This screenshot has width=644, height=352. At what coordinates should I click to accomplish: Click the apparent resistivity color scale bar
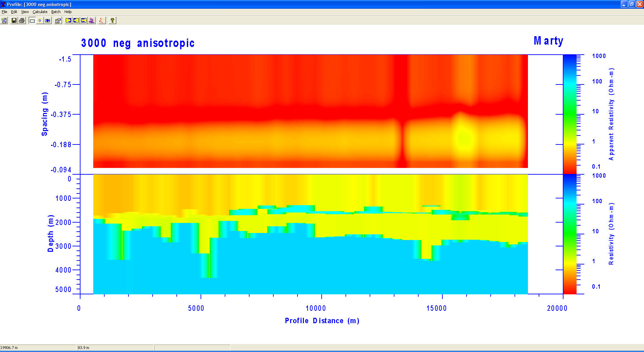point(570,114)
